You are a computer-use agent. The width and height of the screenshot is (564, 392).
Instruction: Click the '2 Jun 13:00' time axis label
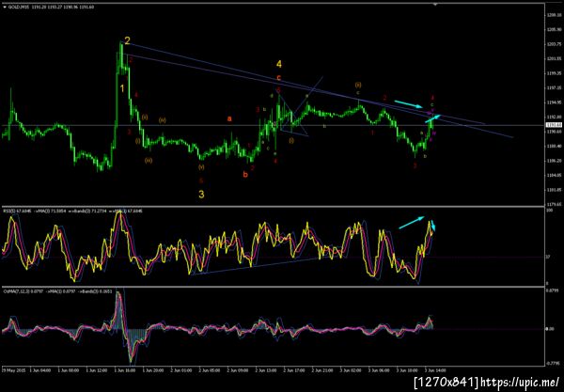pos(266,370)
